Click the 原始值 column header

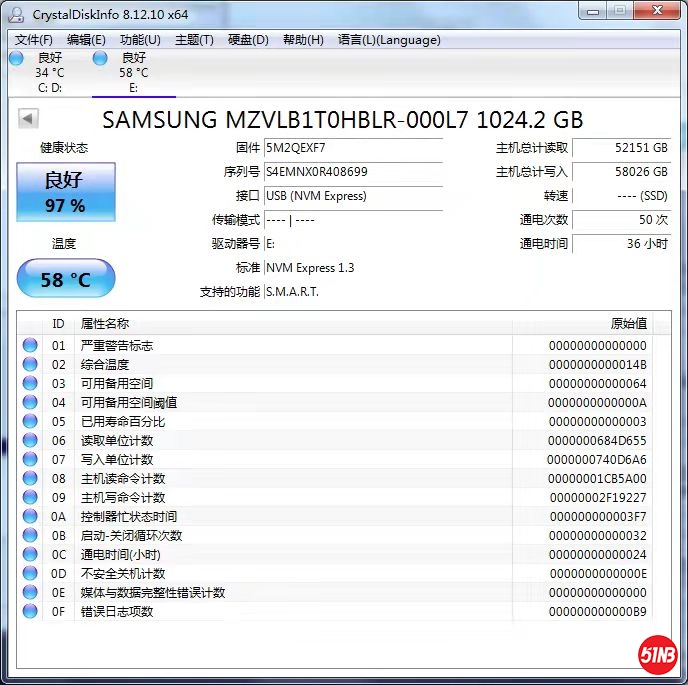(x=628, y=324)
